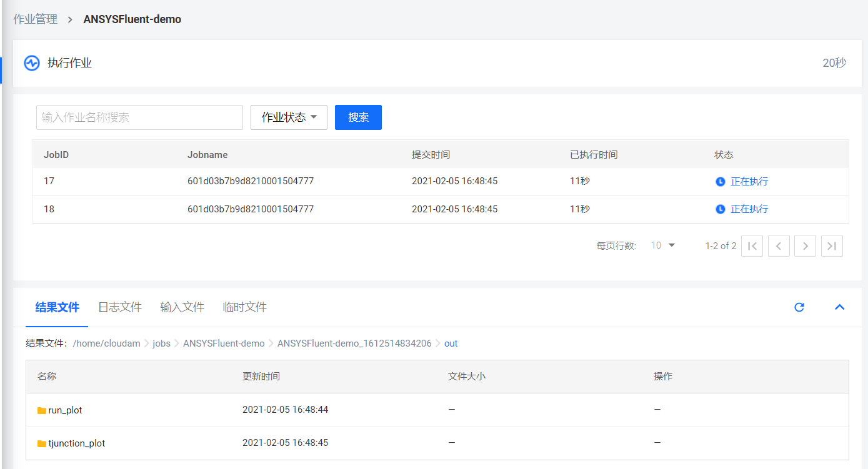868x469 pixels.
Task: Click the 文件大小 column header
Action: (x=467, y=377)
